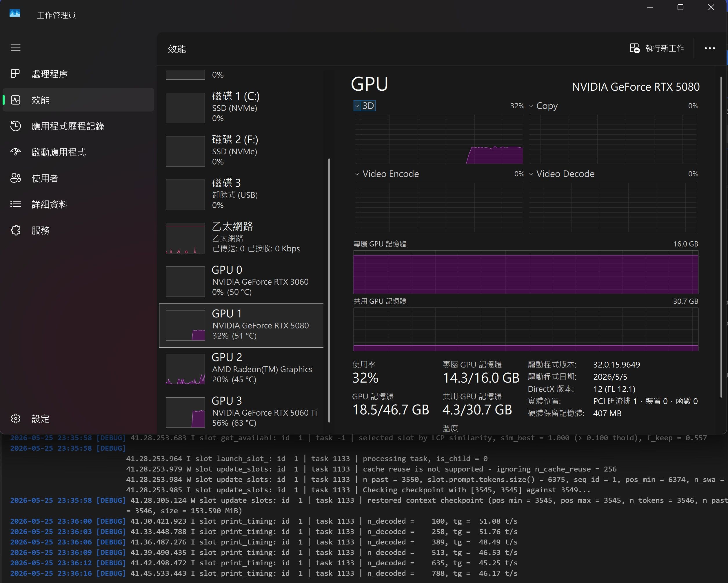
Task: Open the three-dot more options menu
Action: pos(710,48)
